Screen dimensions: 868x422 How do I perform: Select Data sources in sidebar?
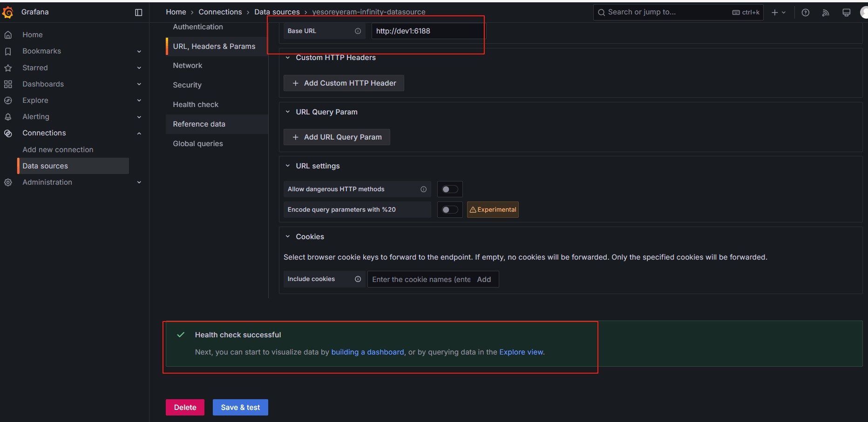74,166
